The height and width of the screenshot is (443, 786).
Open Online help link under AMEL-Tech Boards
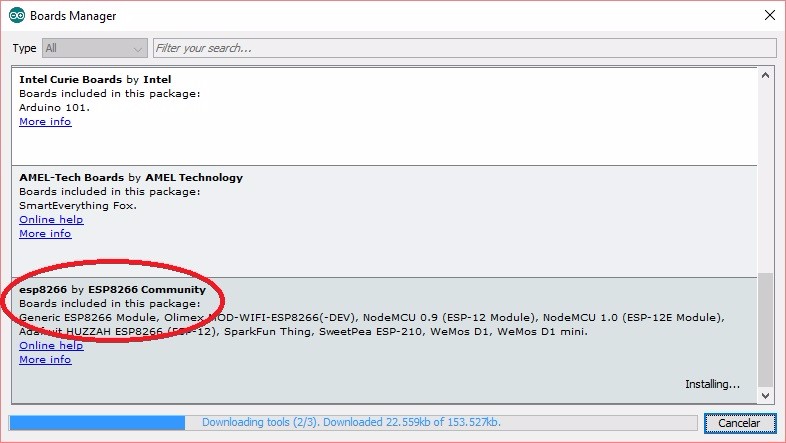pyautogui.click(x=51, y=219)
